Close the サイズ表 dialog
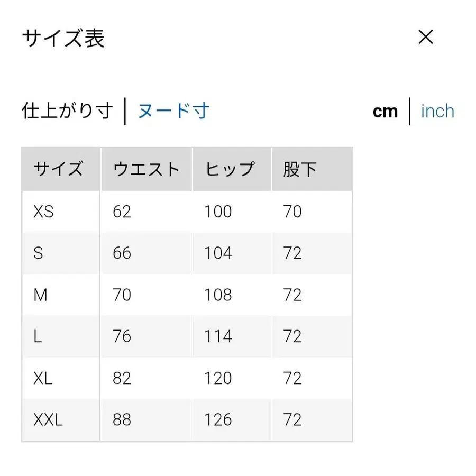Viewport: 476px width, 476px height. tap(425, 36)
